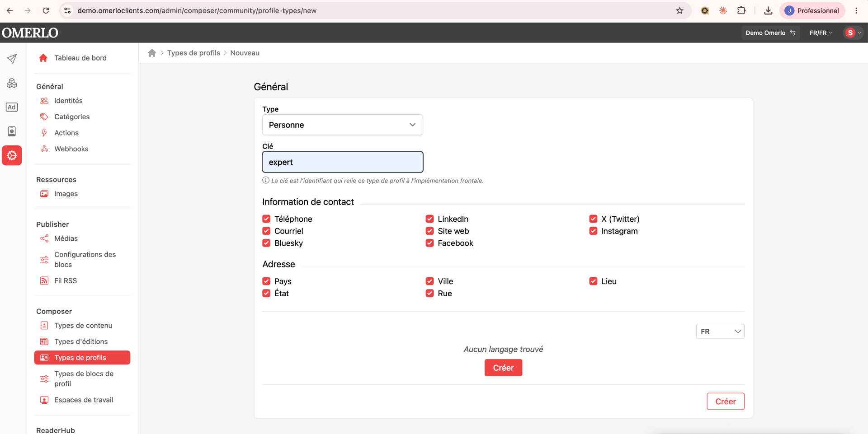Image resolution: width=868 pixels, height=434 pixels.
Task: Click the red filled Créer button
Action: [x=503, y=368]
